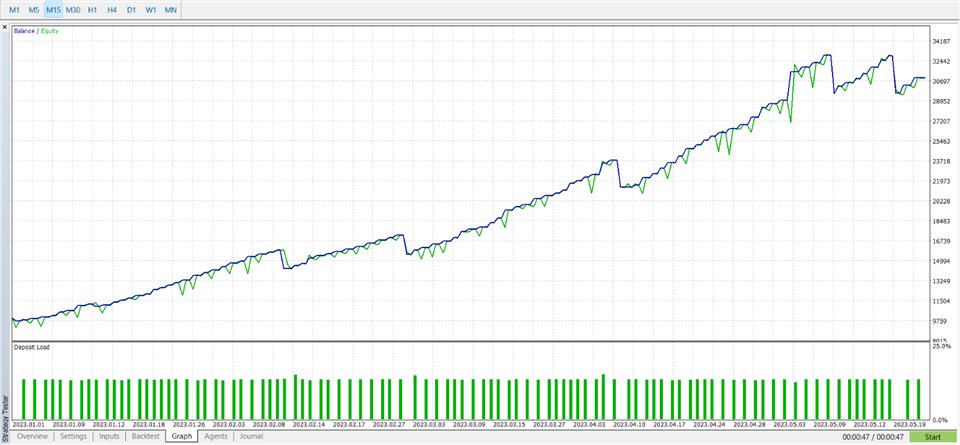
Task: Click the Deposit Load label
Action: click(x=31, y=347)
